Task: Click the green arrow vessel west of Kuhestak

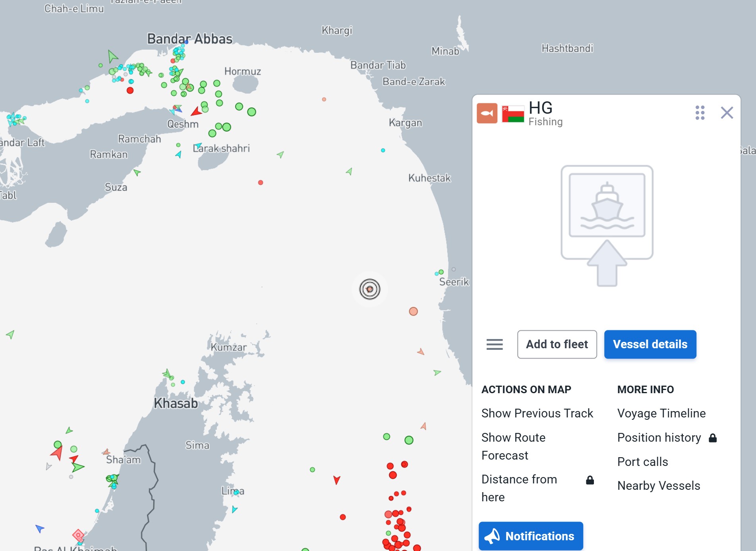Action: (349, 171)
